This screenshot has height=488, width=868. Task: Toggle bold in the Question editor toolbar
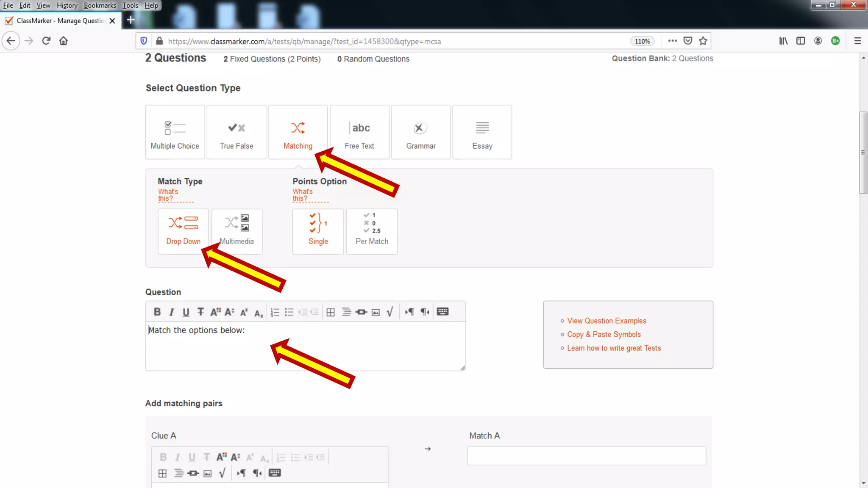tap(157, 312)
